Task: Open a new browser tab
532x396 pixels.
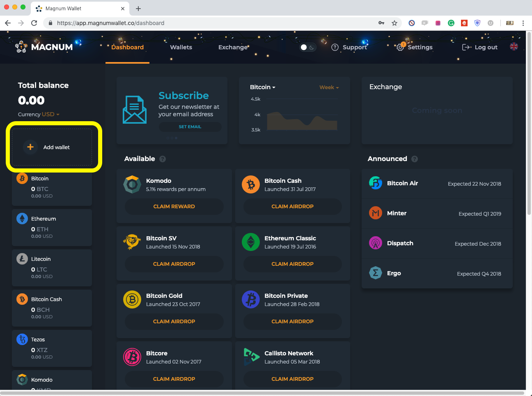Action: pos(138,9)
